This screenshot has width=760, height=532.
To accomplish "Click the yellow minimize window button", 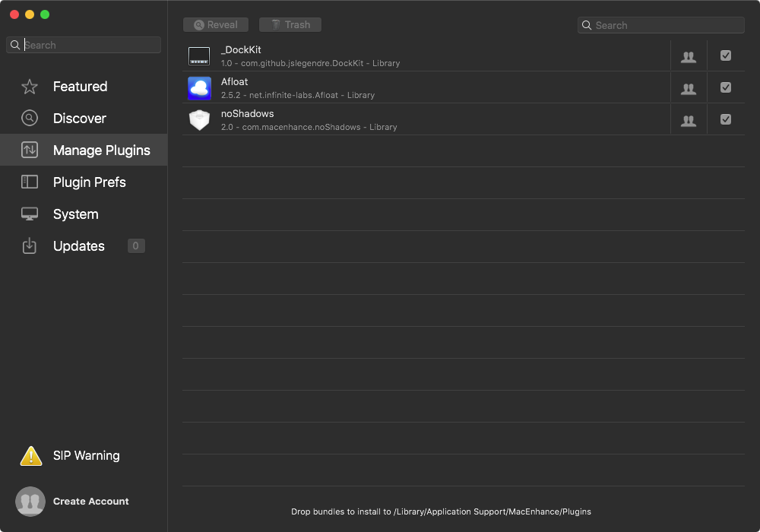I will [x=30, y=14].
